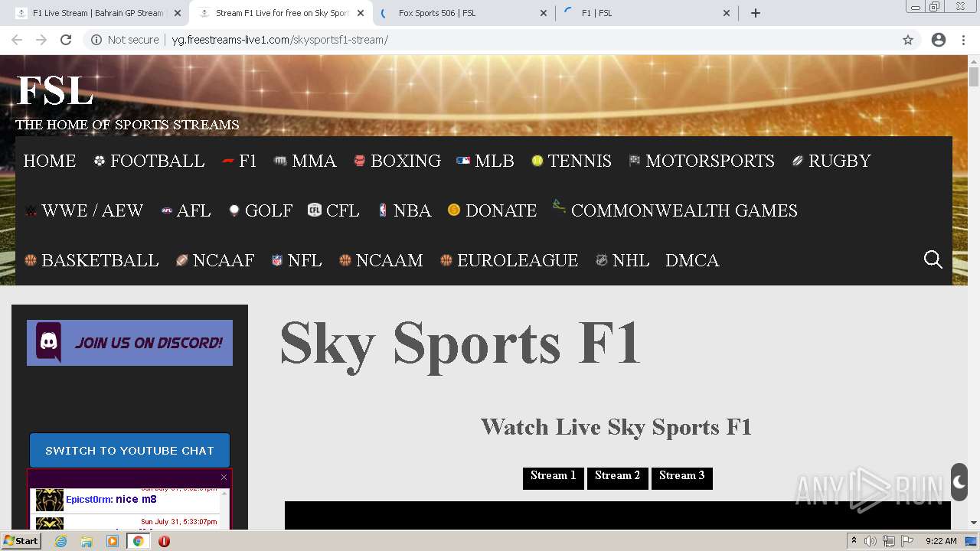Open the MLB section

485,161
